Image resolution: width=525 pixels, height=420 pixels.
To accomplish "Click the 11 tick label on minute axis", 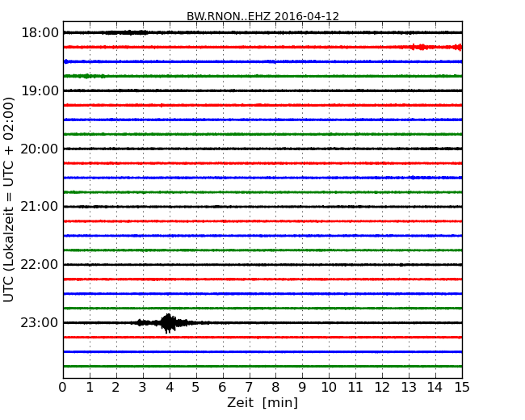I will pos(355,387).
